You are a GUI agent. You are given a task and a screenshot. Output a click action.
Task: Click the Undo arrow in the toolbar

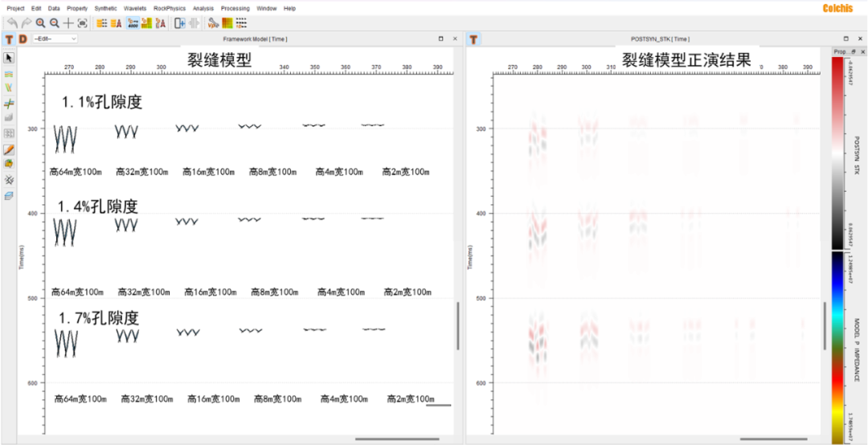click(12, 23)
